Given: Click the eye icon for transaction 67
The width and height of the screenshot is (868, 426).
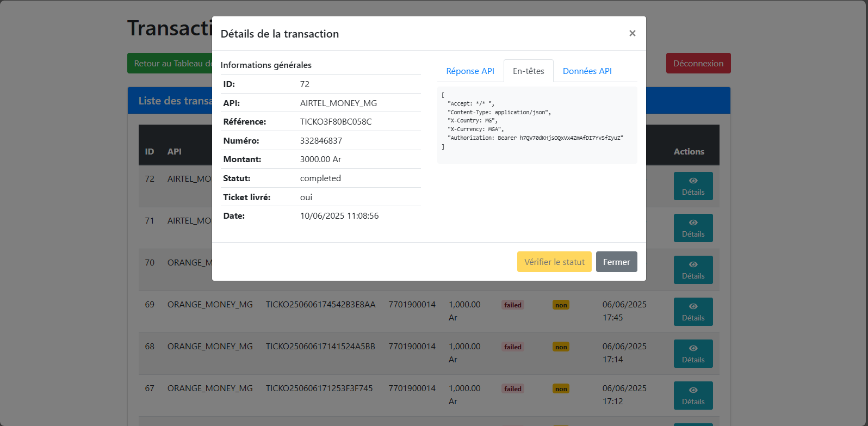Looking at the screenshot, I should (693, 390).
